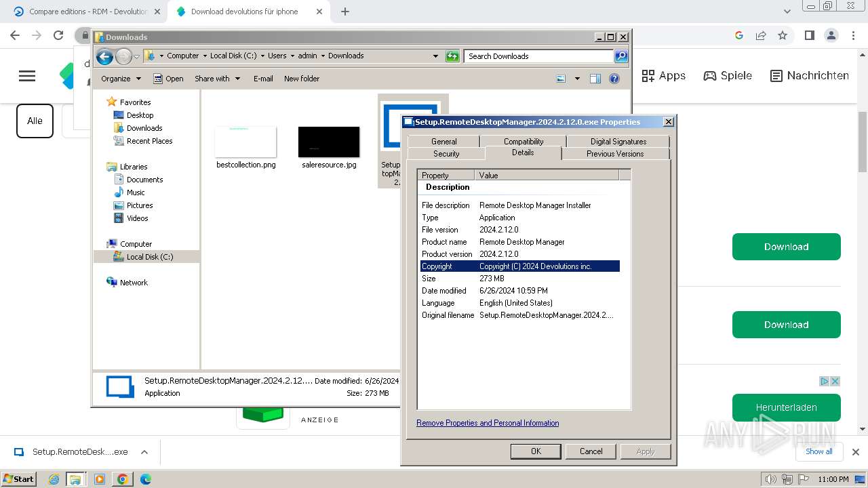Image resolution: width=868 pixels, height=488 pixels.
Task: Open Chrome from taskbar
Action: pyautogui.click(x=122, y=479)
